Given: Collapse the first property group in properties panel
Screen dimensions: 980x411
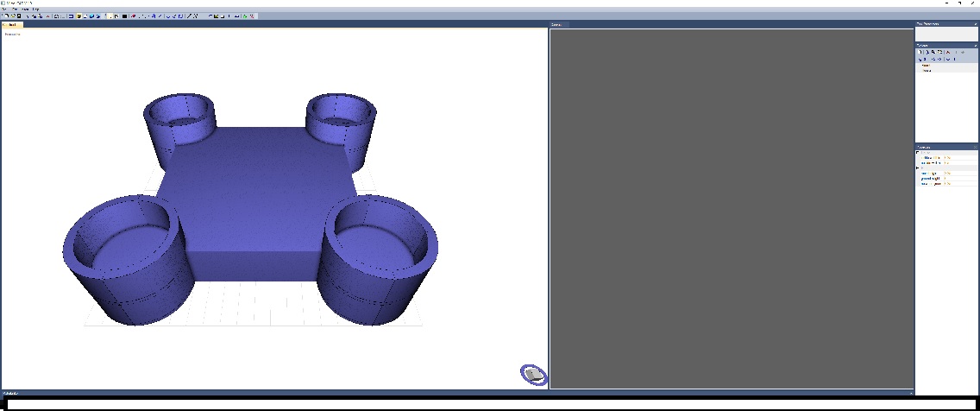Looking at the screenshot, I should (x=918, y=153).
